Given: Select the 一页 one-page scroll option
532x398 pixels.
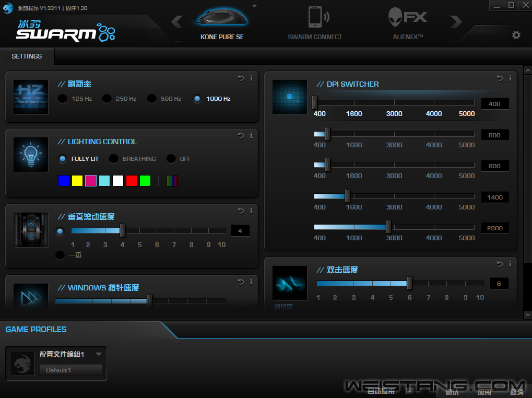Looking at the screenshot, I should click(x=60, y=255).
